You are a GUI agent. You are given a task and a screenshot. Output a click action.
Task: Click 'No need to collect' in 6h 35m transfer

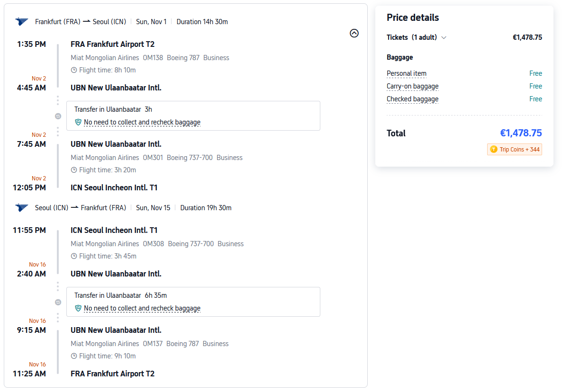click(x=142, y=308)
